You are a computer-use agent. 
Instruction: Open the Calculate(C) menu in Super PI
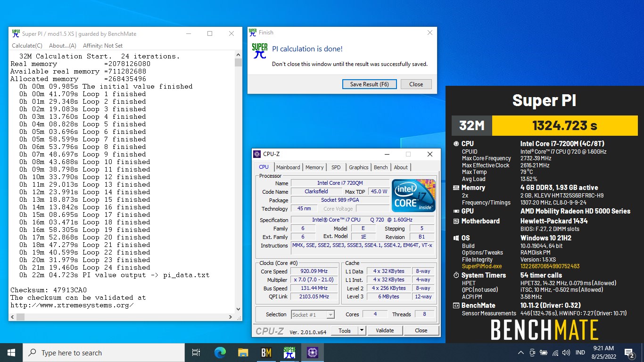click(27, 46)
